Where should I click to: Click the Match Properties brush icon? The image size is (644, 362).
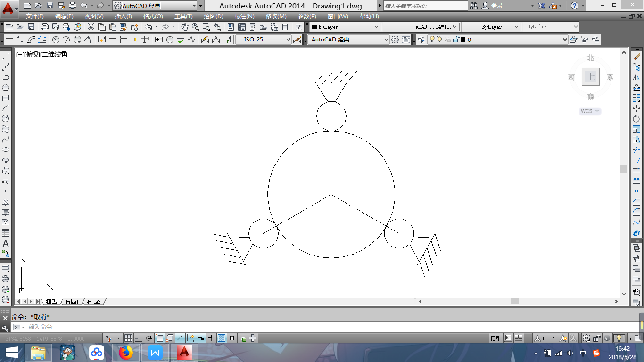pos(134,27)
